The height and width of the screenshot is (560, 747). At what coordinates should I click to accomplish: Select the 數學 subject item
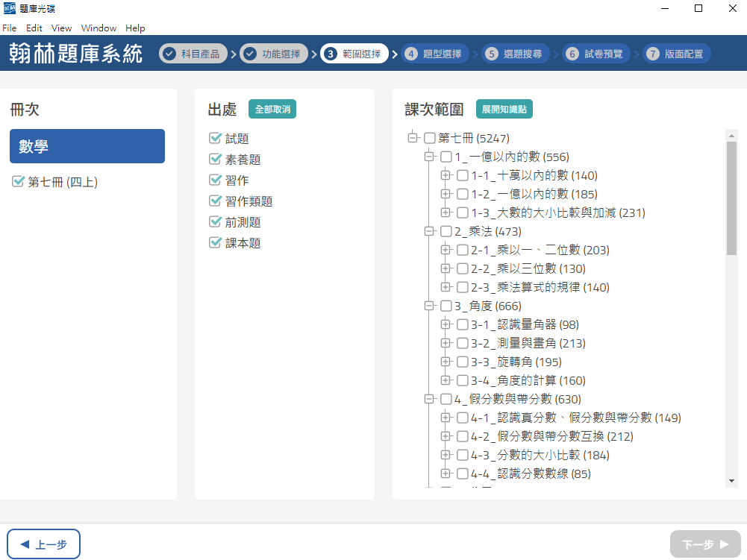87,147
